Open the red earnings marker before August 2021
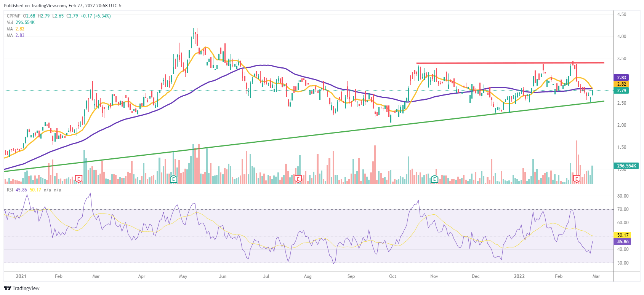Viewport: 644px width, 295px height. pyautogui.click(x=298, y=179)
